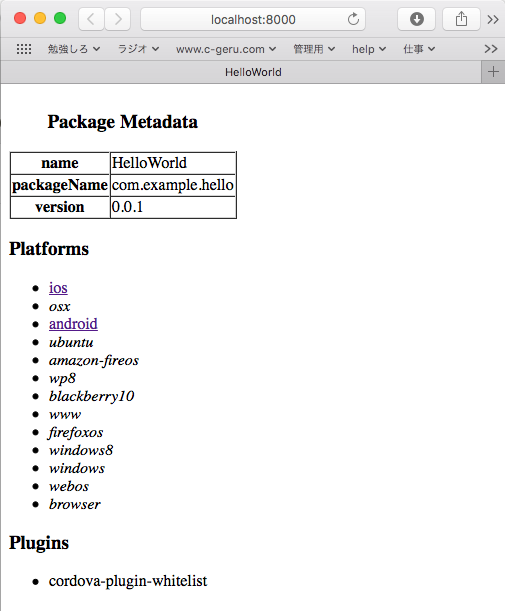Viewport: 505px width, 611px height.
Task: Click the www platform entry
Action: (65, 415)
